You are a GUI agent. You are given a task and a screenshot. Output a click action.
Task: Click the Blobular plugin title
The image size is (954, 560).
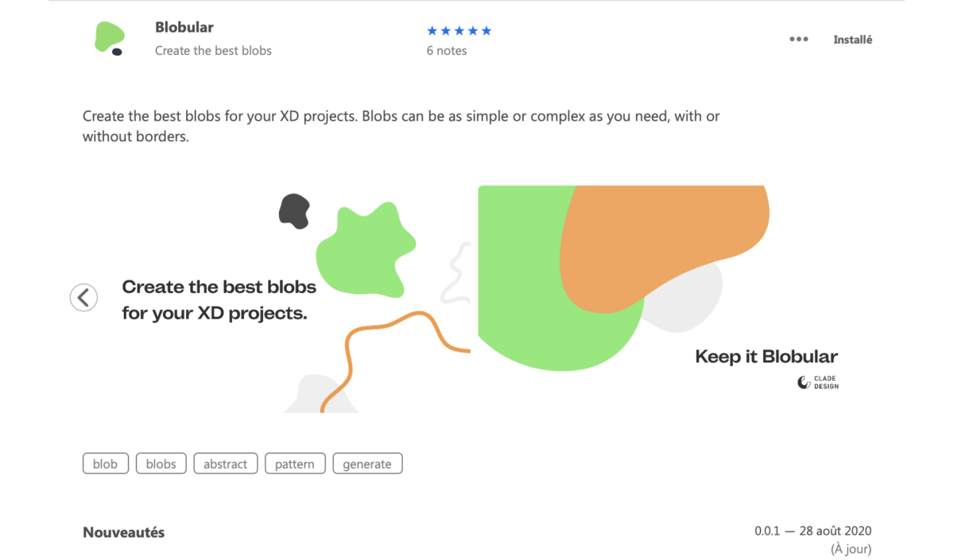click(x=184, y=27)
